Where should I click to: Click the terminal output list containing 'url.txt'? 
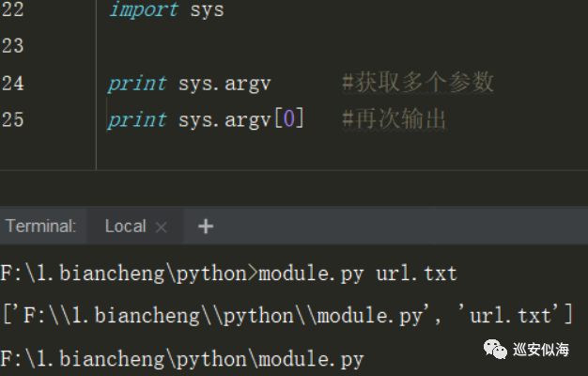click(x=287, y=315)
